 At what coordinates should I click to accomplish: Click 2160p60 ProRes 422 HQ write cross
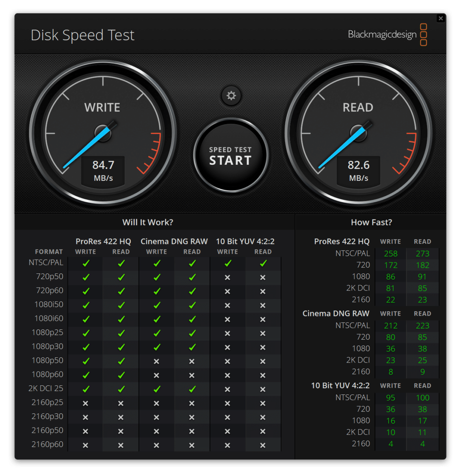pyautogui.click(x=86, y=445)
